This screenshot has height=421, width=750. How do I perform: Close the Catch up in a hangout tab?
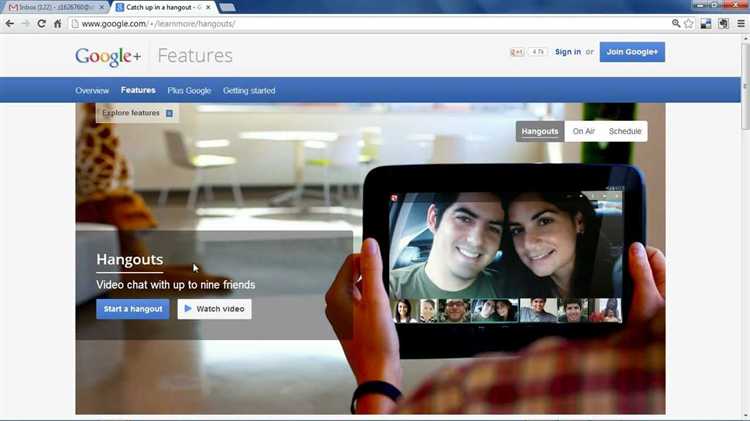pos(208,7)
